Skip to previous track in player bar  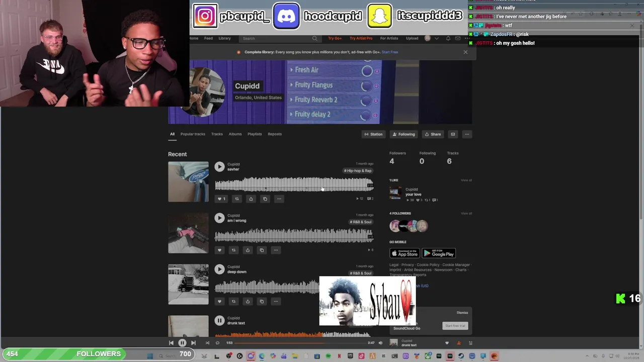click(x=171, y=343)
